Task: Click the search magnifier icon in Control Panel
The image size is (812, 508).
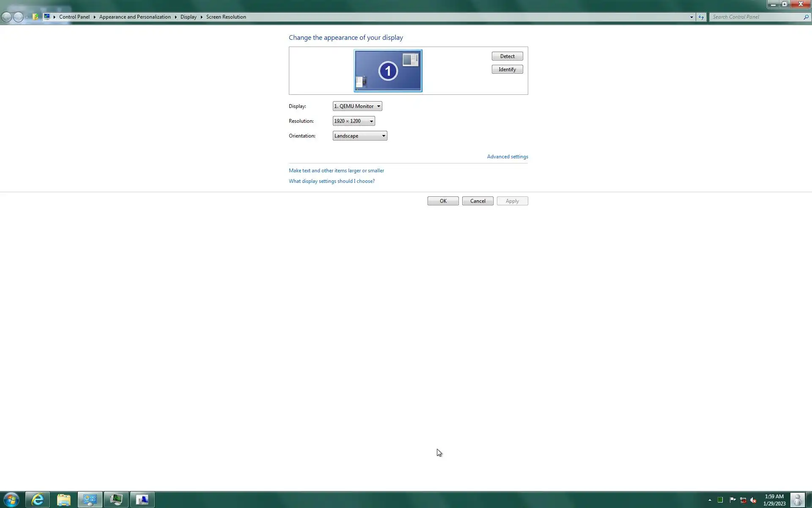Action: [x=806, y=17]
